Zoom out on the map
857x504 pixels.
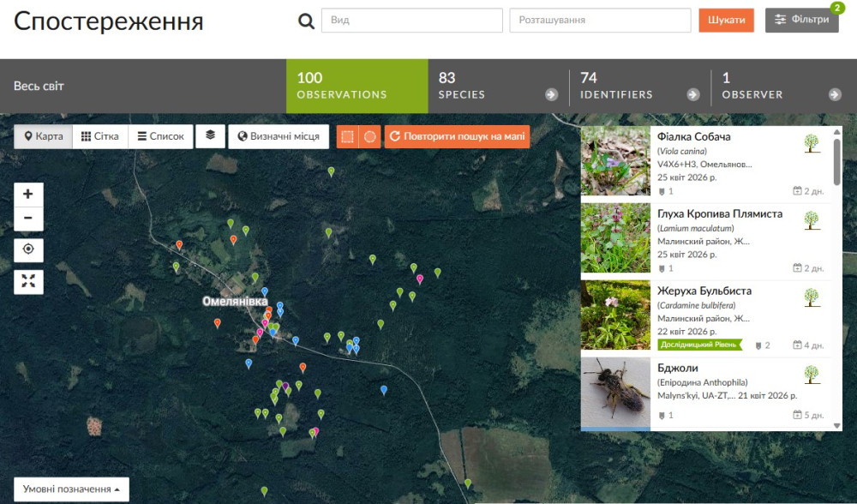(x=28, y=219)
